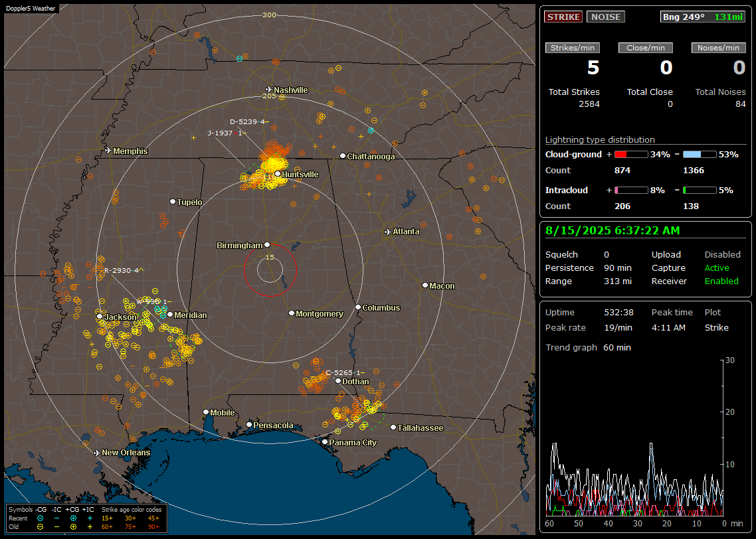The image size is (756, 539).
Task: Click the Nashville airport icon
Action: pyautogui.click(x=268, y=90)
